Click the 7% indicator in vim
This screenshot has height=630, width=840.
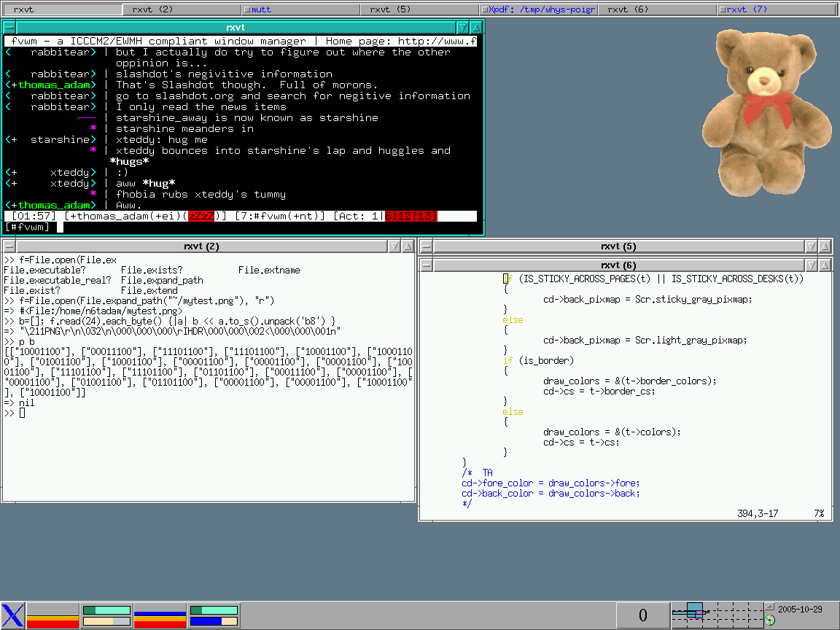(x=819, y=514)
